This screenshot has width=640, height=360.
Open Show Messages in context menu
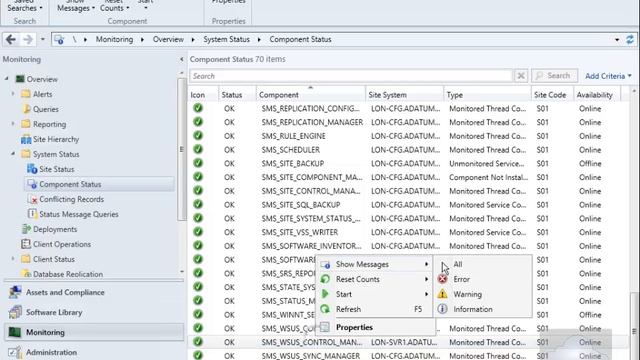coord(375,264)
